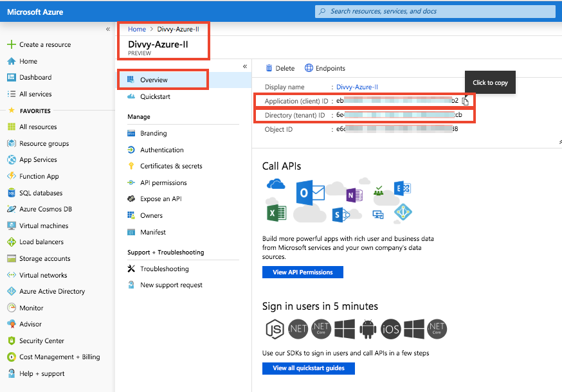Click the FAVORITES star header
The height and width of the screenshot is (392, 562).
12,111
